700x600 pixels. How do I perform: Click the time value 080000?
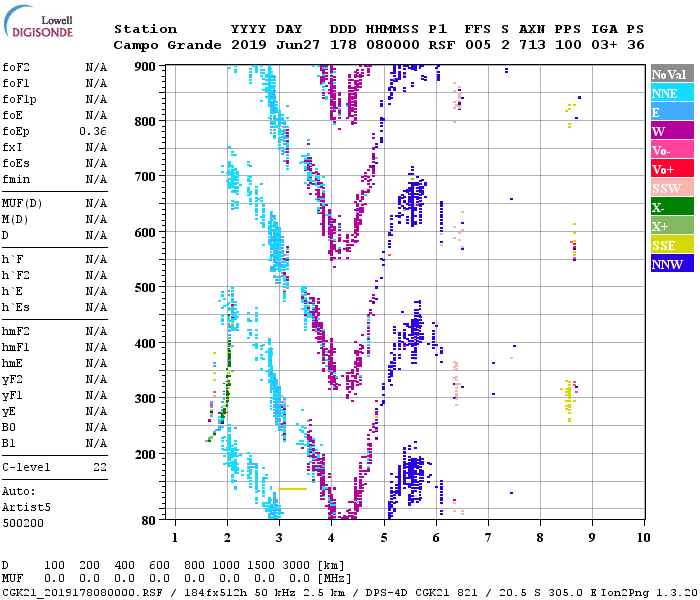click(393, 45)
